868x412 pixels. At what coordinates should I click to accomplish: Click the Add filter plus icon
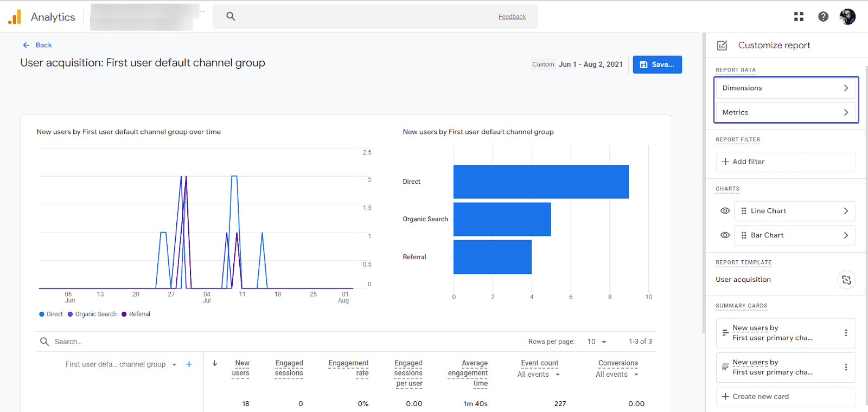point(725,162)
